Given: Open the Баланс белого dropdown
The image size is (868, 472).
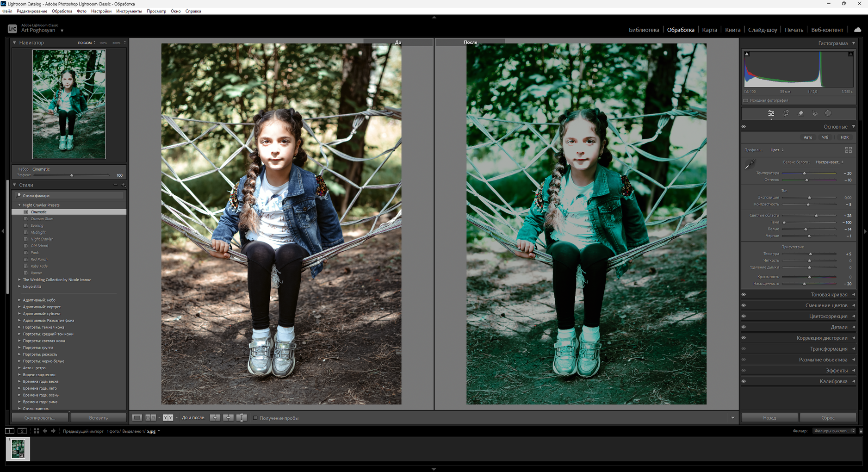Looking at the screenshot, I should [830, 162].
